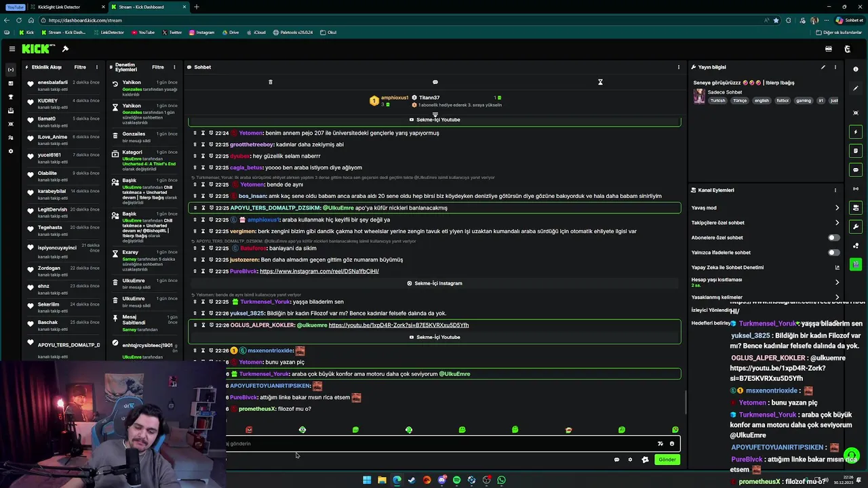The width and height of the screenshot is (868, 488).
Task: Open Etkinlik Akışı three-dot menu
Action: pyautogui.click(x=97, y=67)
